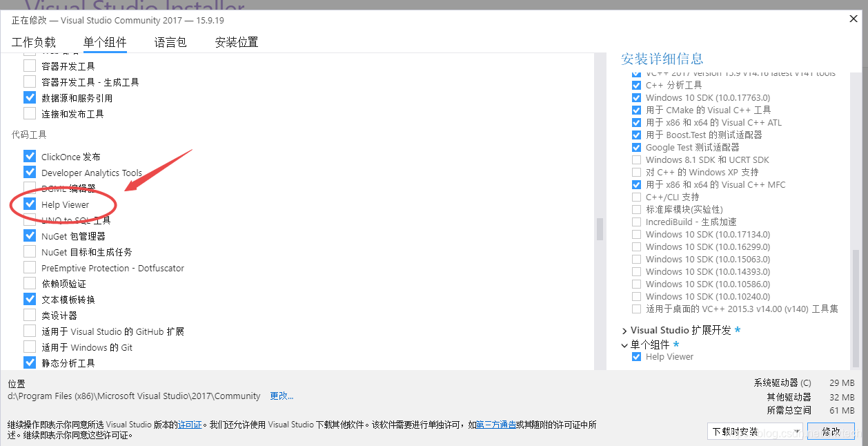The image size is (868, 446).
Task: Enable the 依赖项验证 checkbox
Action: tap(30, 283)
